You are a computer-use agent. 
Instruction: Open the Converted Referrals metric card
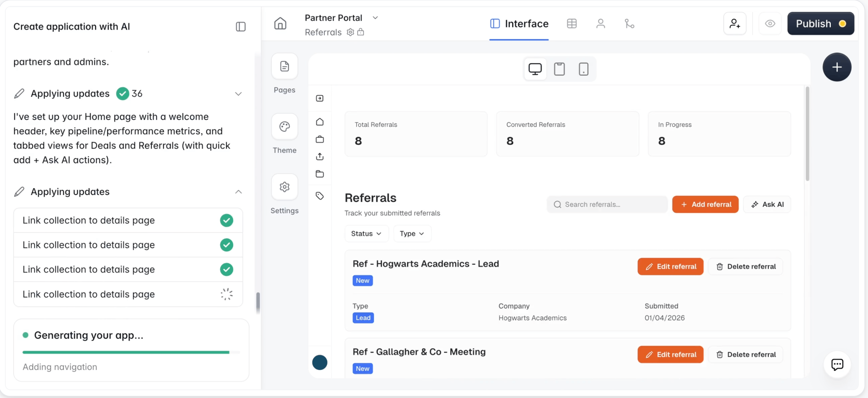click(568, 134)
